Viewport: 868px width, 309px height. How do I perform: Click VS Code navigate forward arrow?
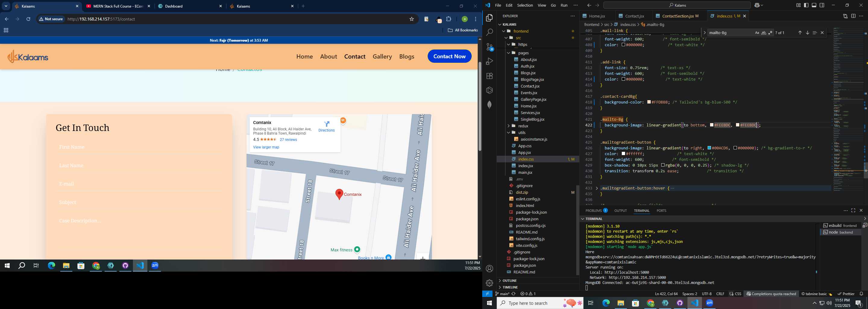(x=597, y=5)
